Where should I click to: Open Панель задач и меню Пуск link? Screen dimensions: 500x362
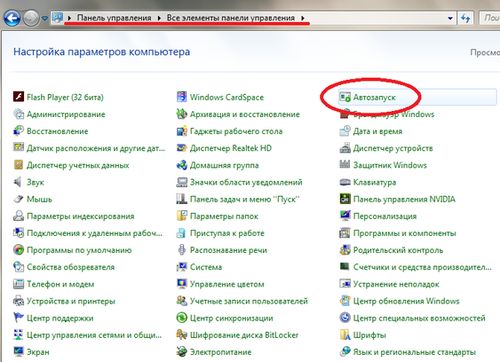244,199
